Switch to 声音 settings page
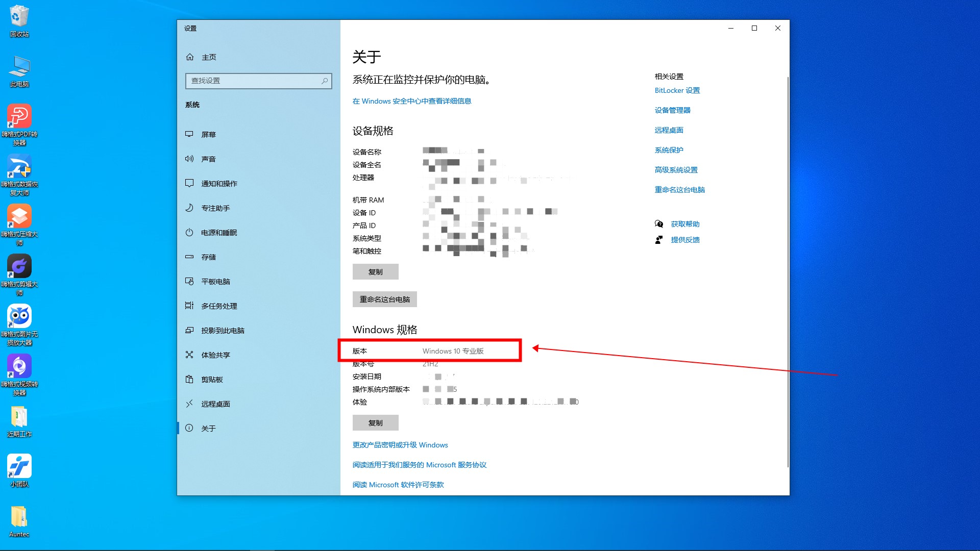The image size is (980, 551). (x=259, y=159)
